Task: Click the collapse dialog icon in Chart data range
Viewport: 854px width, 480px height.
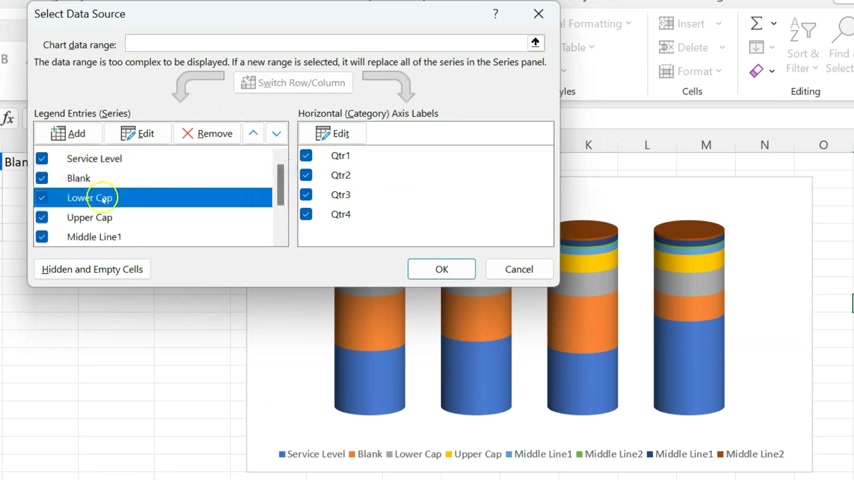Action: (535, 42)
